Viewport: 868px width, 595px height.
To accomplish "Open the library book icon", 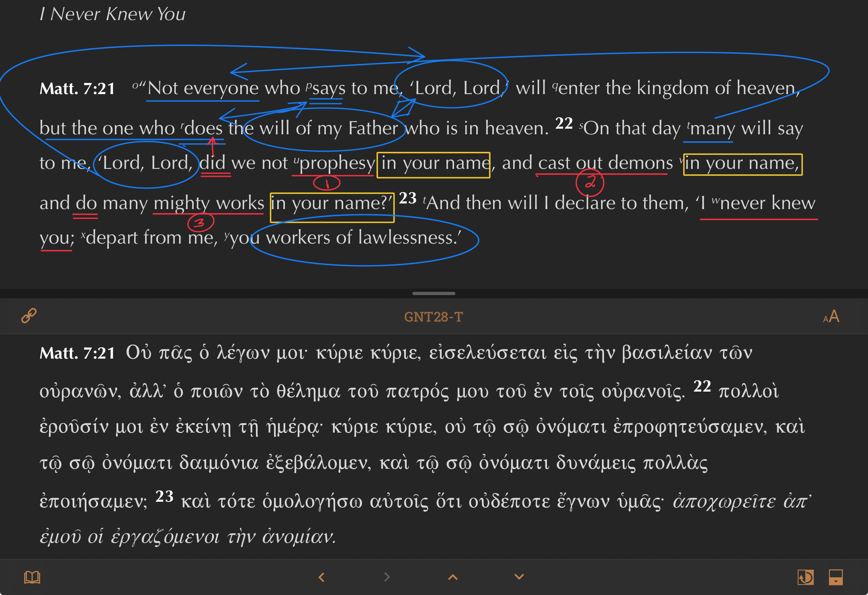I will point(32,577).
